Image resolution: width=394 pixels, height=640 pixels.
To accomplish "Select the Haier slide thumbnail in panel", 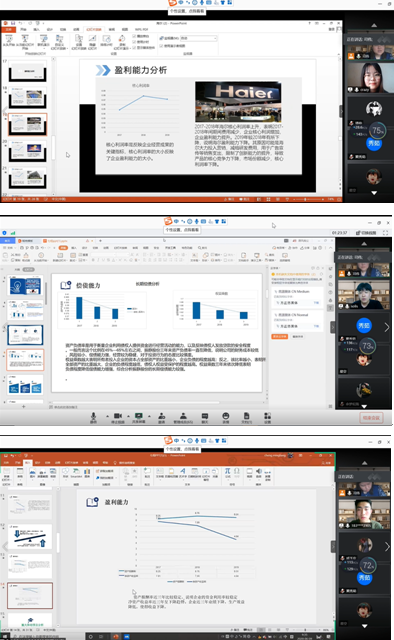I will pyautogui.click(x=28, y=124).
